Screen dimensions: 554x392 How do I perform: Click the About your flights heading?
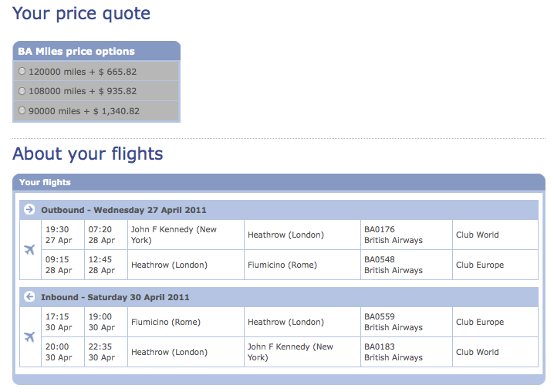click(x=88, y=154)
